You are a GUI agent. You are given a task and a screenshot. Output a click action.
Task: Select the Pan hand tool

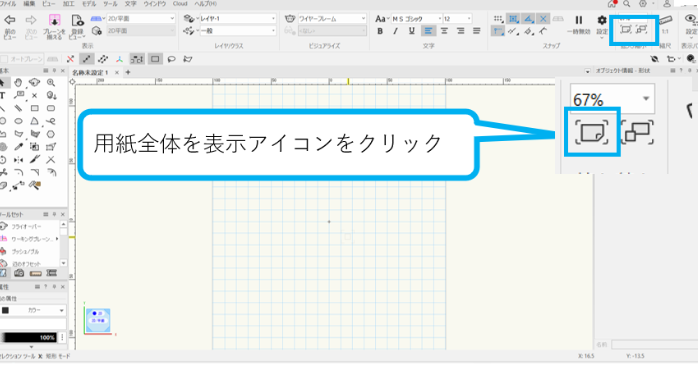[x=18, y=82]
